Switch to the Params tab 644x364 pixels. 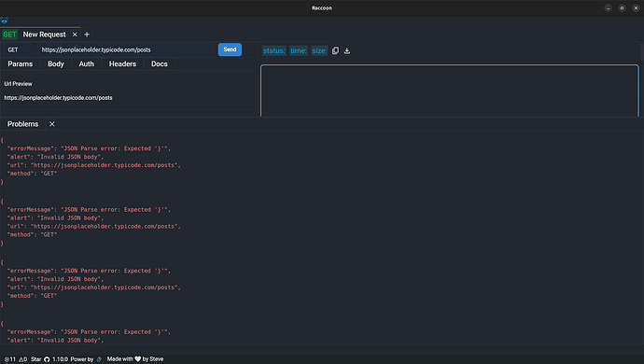click(x=21, y=64)
